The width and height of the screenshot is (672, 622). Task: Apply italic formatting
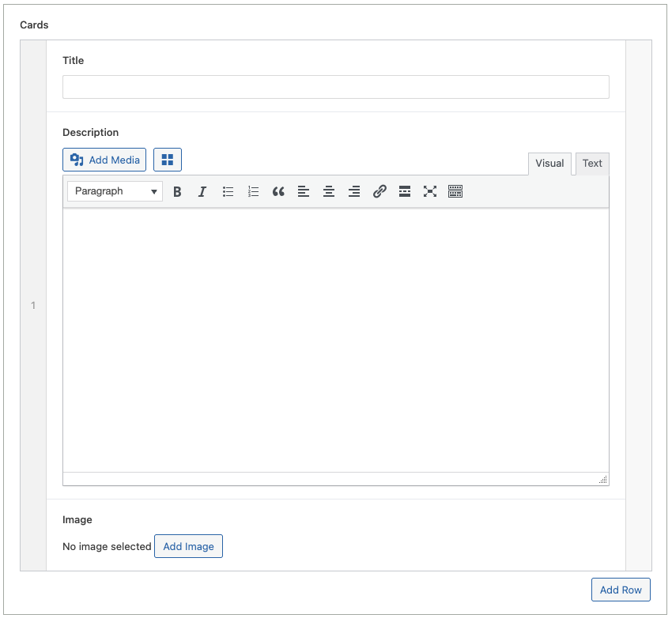(x=202, y=191)
